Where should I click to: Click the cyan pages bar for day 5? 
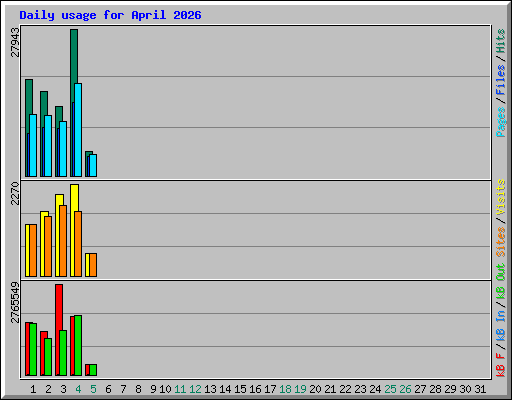pos(93,165)
